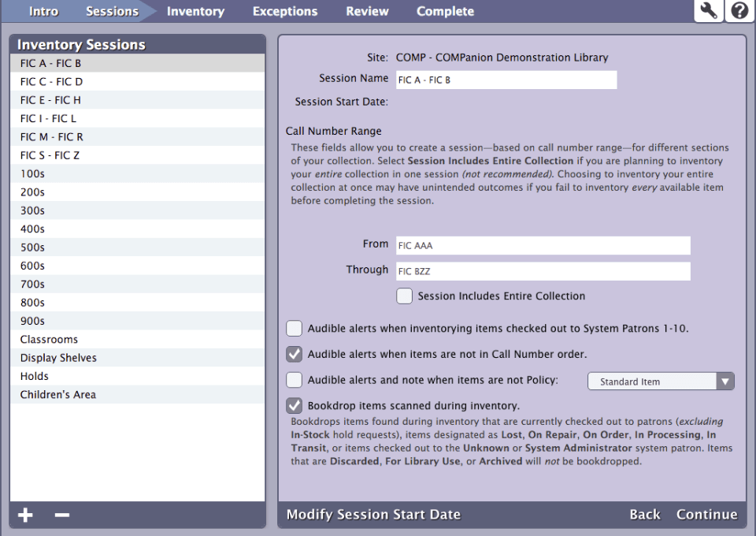Go to the Exceptions tab
756x536 pixels.
pos(284,11)
